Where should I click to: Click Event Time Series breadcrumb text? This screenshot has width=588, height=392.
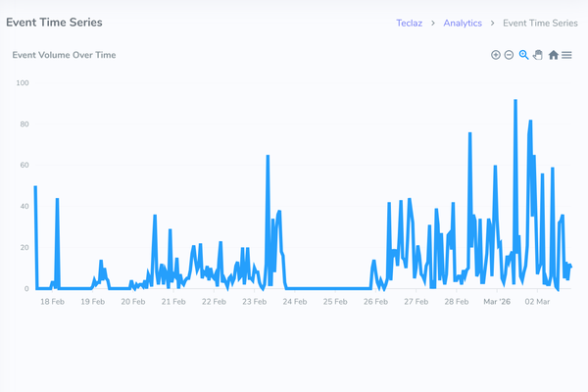click(540, 24)
